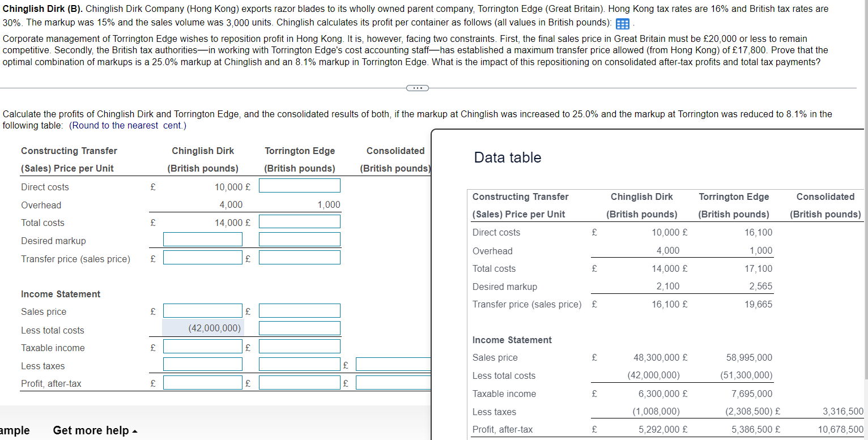Click Torrington Edge Sales price input field

[x=299, y=310]
